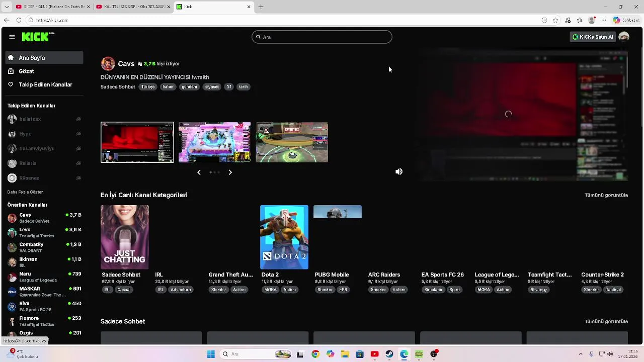Click the offline icon next to Hype
Viewport: 644px width, 362px height.
pos(78,134)
